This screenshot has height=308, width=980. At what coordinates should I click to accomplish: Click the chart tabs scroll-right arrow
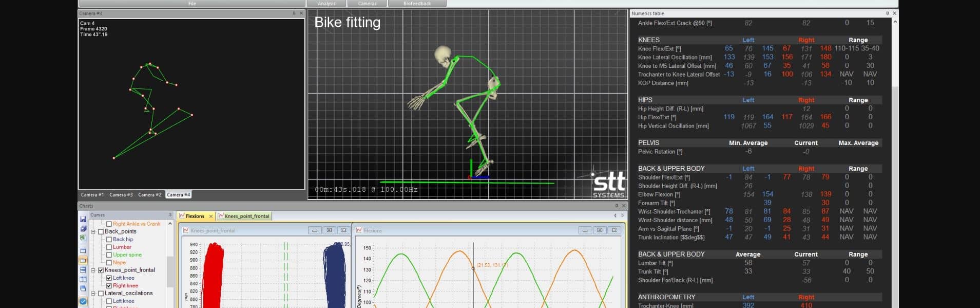(622, 216)
